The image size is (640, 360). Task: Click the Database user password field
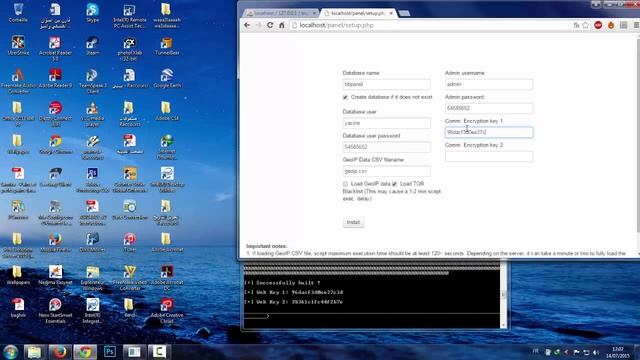(x=386, y=147)
